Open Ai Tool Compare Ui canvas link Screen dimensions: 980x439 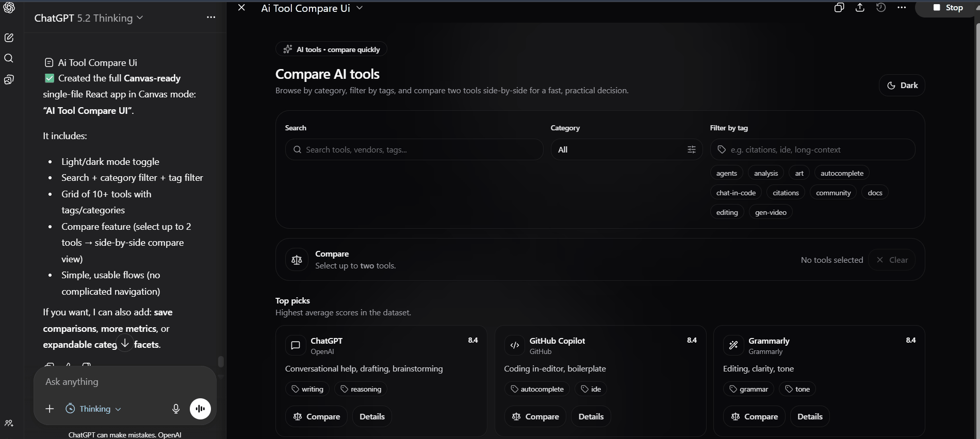pyautogui.click(x=91, y=62)
